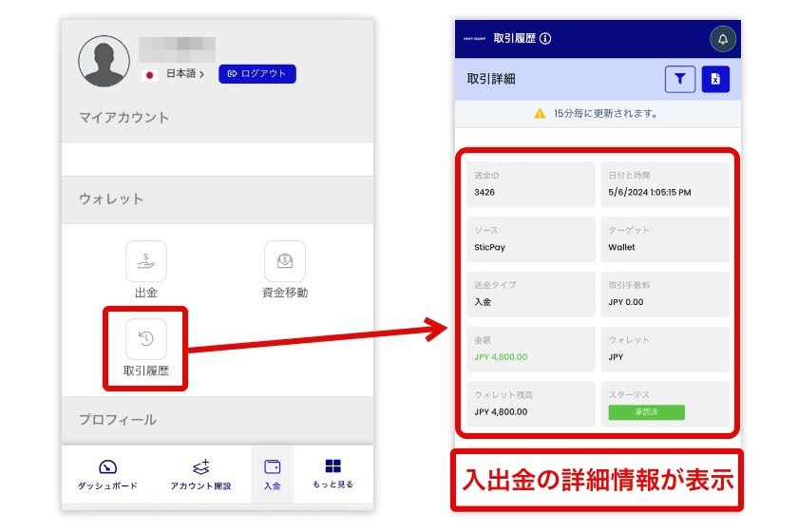Viewport: 798px width, 532px height.
Task: Click the user profile avatar
Action: click(104, 61)
